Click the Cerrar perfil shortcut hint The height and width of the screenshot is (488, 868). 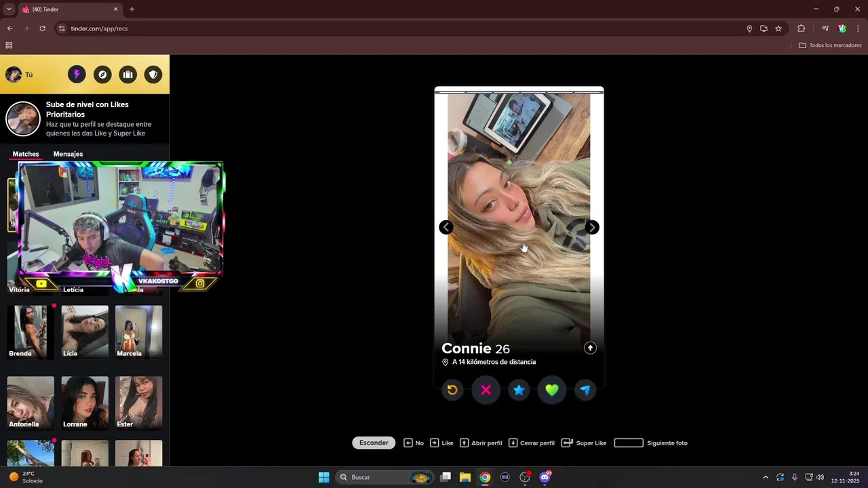(532, 443)
